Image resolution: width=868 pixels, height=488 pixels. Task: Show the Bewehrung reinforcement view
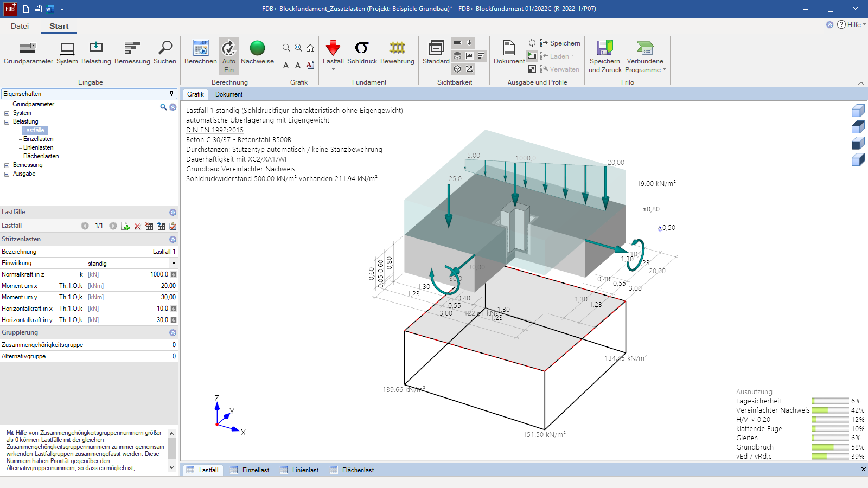click(x=397, y=53)
